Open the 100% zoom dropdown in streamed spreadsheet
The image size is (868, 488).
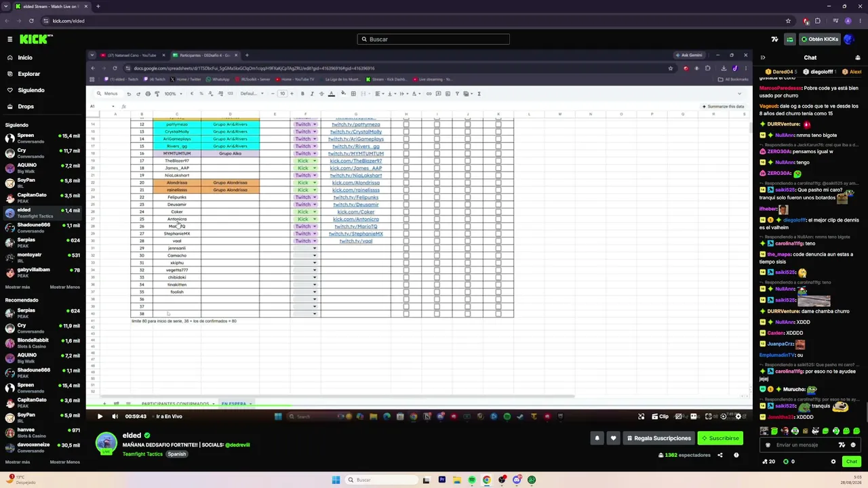point(172,94)
